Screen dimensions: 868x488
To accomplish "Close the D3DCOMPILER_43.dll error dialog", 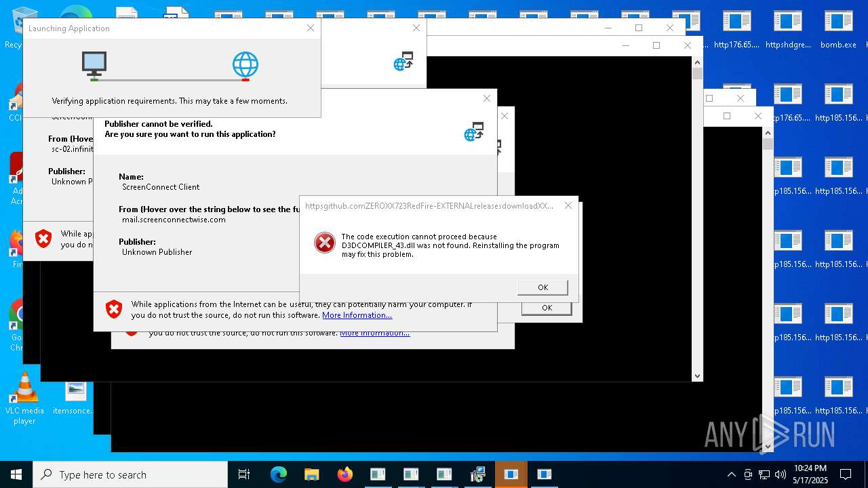I will pyautogui.click(x=568, y=205).
